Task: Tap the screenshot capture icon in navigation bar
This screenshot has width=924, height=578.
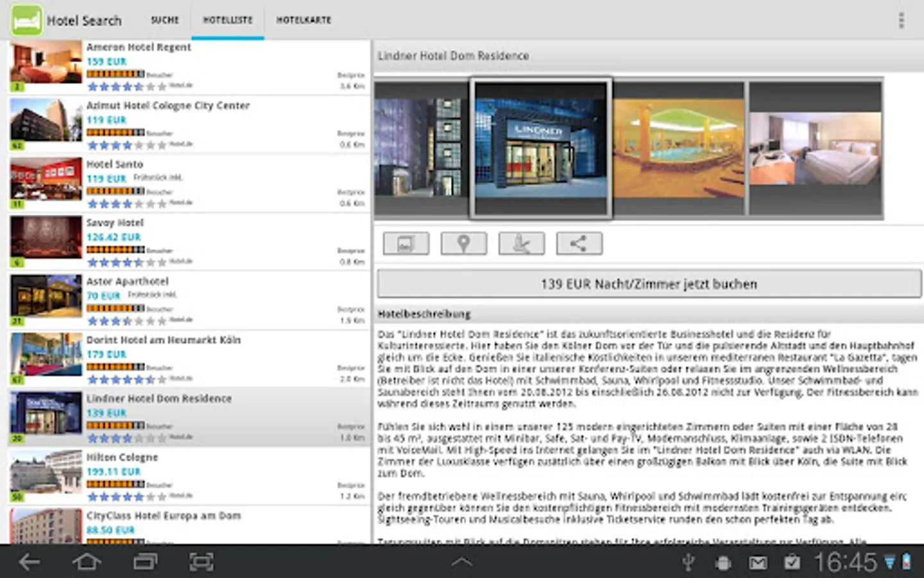Action: [201, 562]
